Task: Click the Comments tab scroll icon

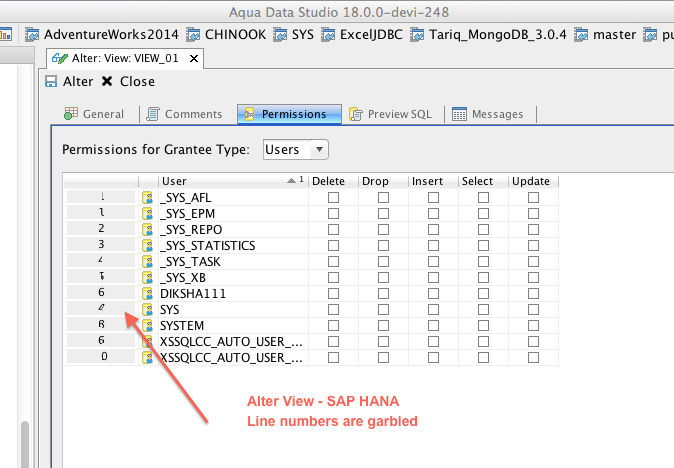Action: (153, 114)
